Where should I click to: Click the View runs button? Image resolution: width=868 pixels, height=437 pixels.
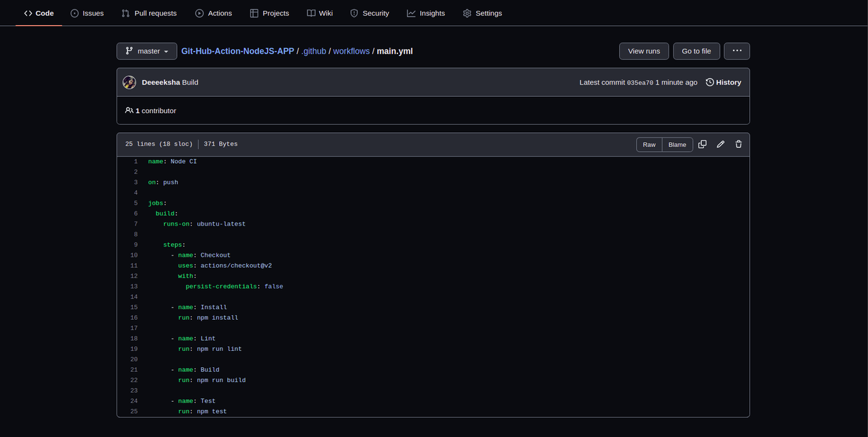click(644, 51)
